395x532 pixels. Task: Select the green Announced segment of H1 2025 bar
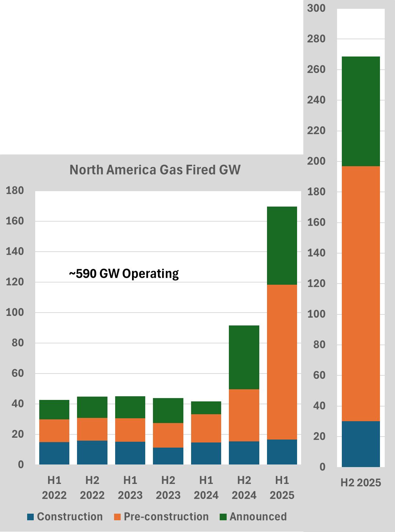tap(282, 246)
